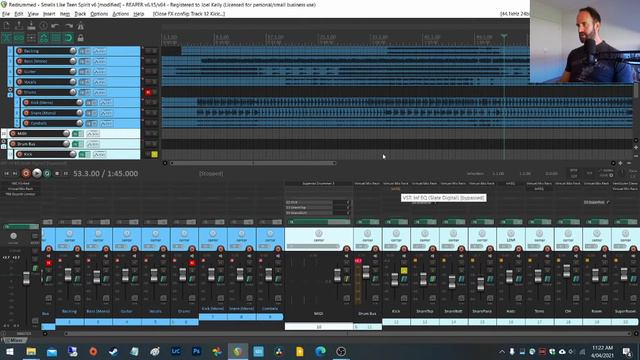640x360 pixels.
Task: Click the transport Pause button
Action: point(65,173)
